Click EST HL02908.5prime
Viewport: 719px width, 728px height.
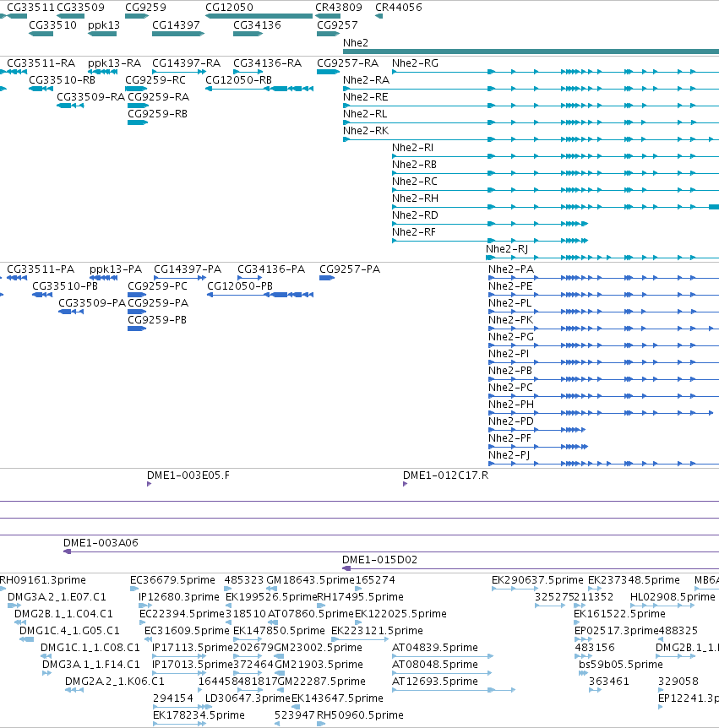point(673,596)
